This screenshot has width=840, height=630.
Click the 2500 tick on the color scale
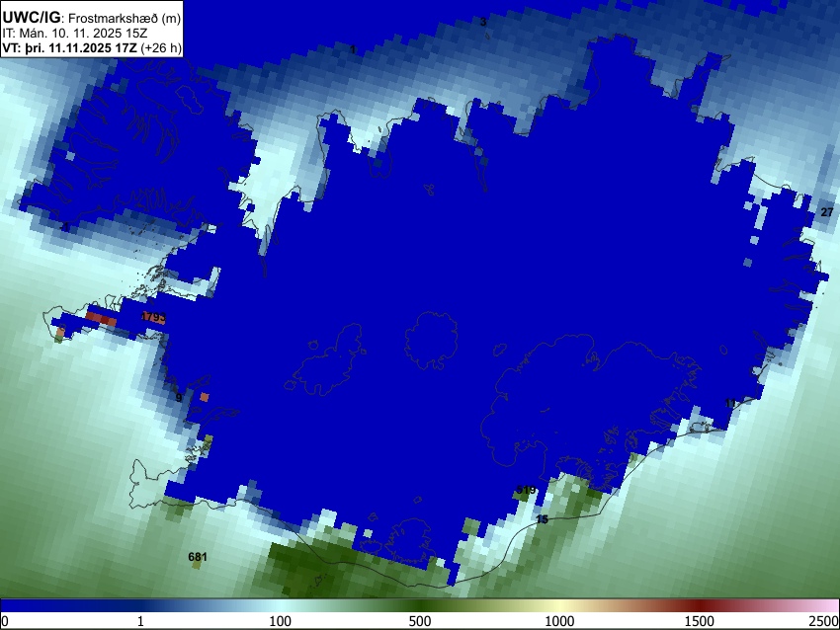pyautogui.click(x=825, y=621)
